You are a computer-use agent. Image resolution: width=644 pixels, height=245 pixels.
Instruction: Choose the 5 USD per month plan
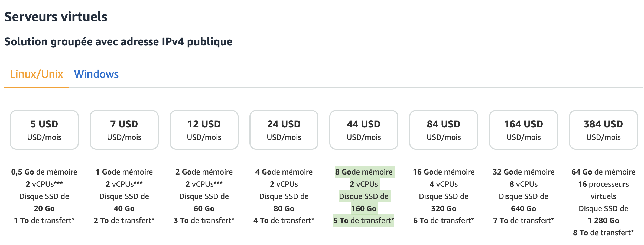click(x=44, y=130)
